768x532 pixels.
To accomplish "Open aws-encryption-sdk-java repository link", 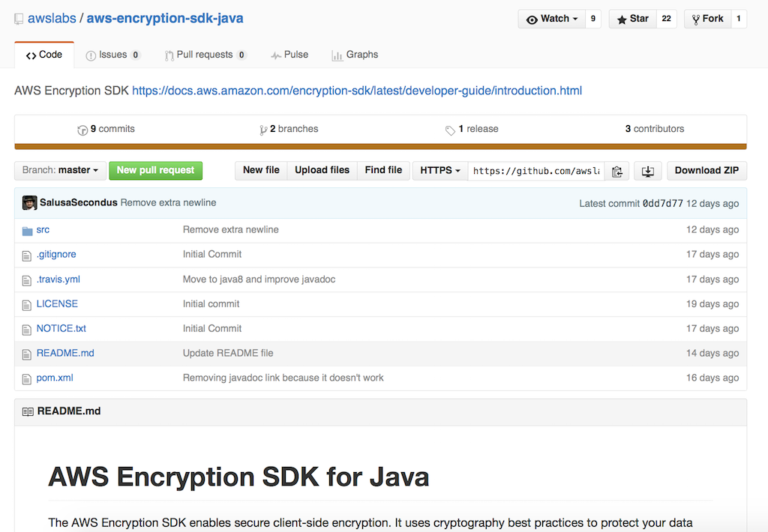I will tap(165, 19).
